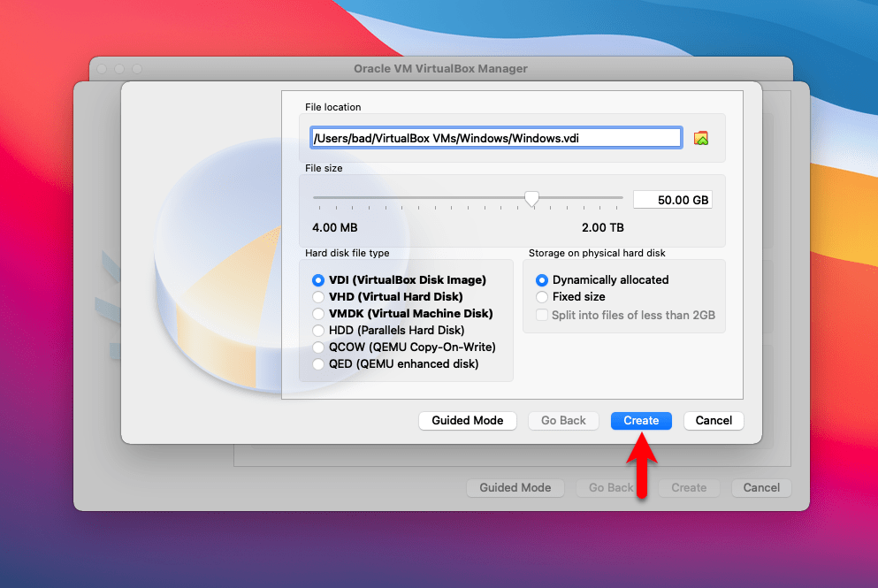The image size is (878, 588).
Task: Click the Storage on physical hard disk heading
Action: tap(597, 253)
